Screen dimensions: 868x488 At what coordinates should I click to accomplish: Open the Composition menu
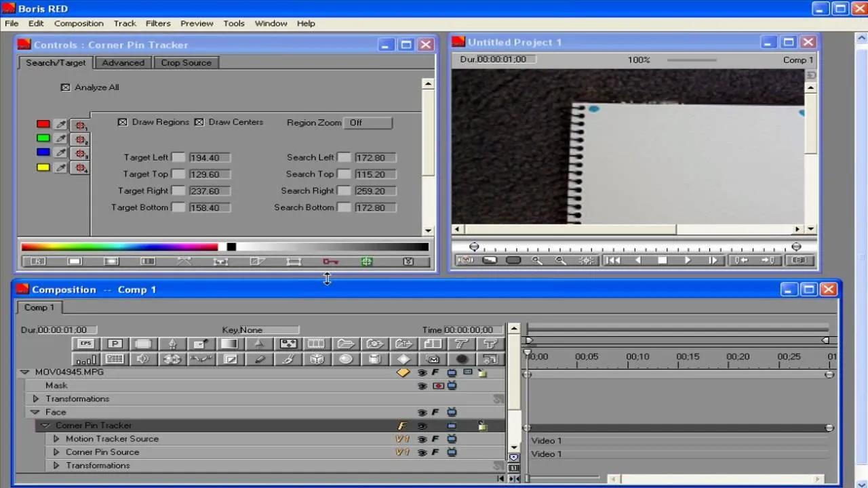click(x=79, y=23)
